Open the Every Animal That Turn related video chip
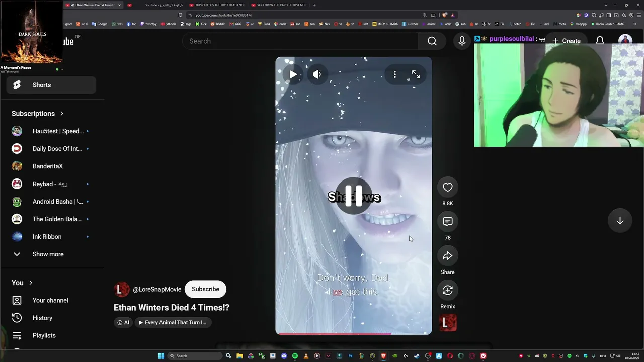The width and height of the screenshot is (644, 362). (x=173, y=322)
